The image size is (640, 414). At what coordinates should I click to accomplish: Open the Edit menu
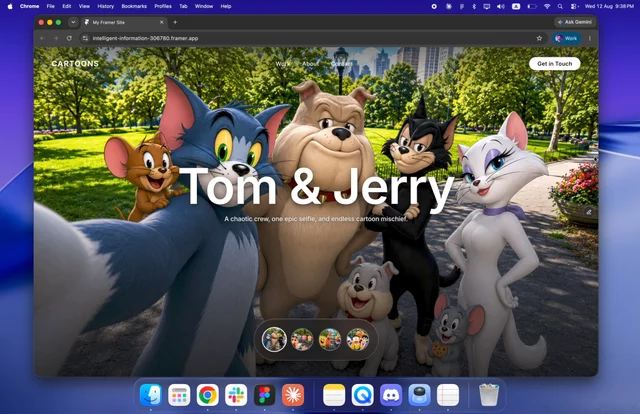click(x=67, y=6)
